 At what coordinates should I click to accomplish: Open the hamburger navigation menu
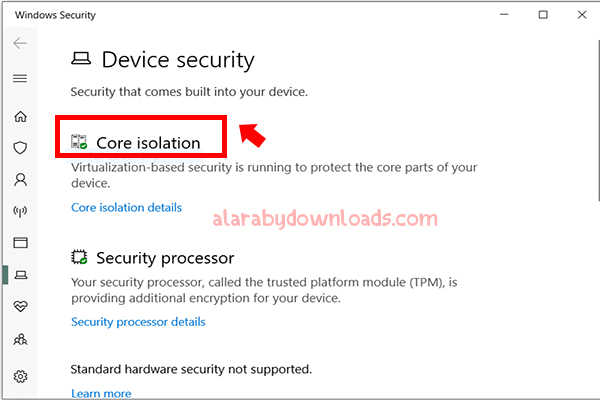[x=20, y=78]
